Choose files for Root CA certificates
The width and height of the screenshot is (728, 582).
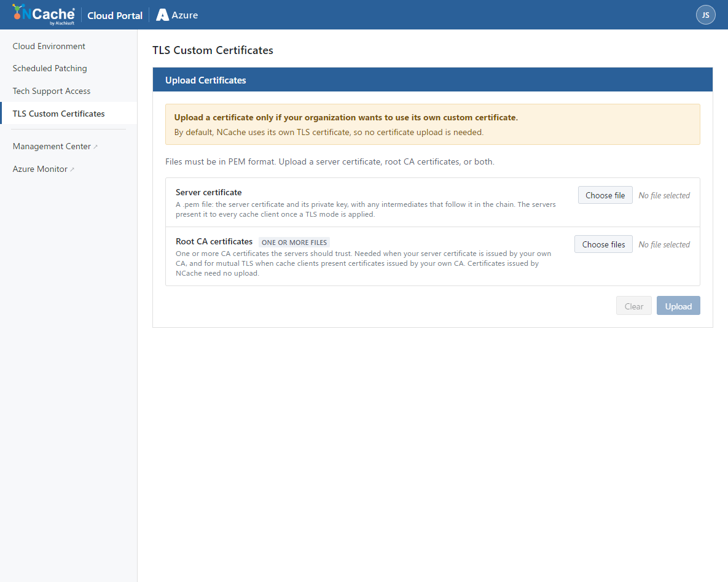603,244
